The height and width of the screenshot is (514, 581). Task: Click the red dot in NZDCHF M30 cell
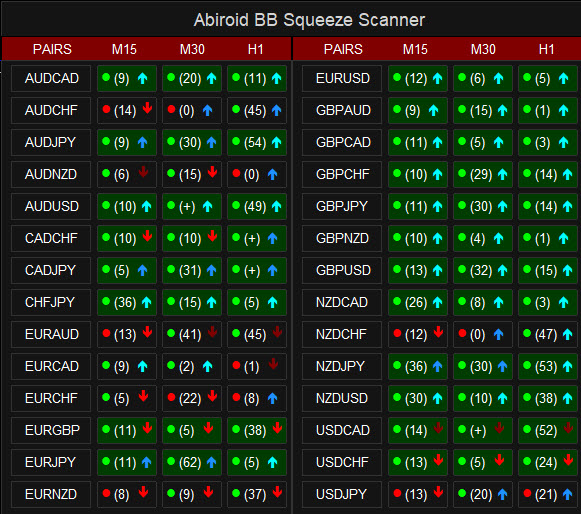(462, 333)
